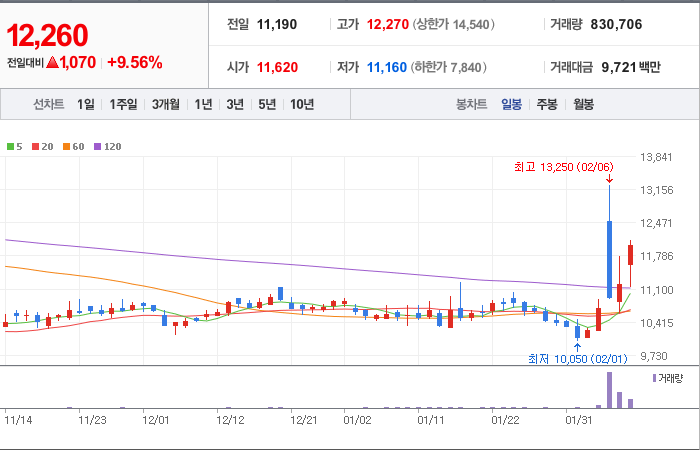Click the 13,841 price axis label
Viewport: 700px width, 450px height.
(x=656, y=157)
